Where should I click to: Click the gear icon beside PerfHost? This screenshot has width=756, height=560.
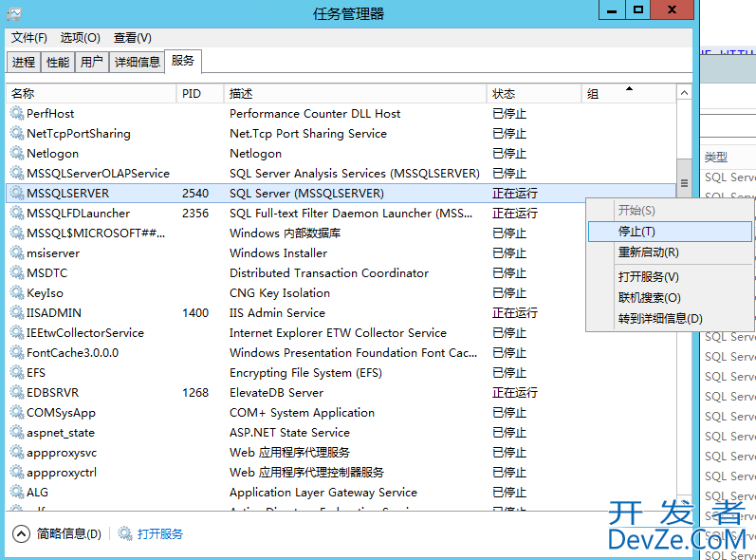coord(17,113)
